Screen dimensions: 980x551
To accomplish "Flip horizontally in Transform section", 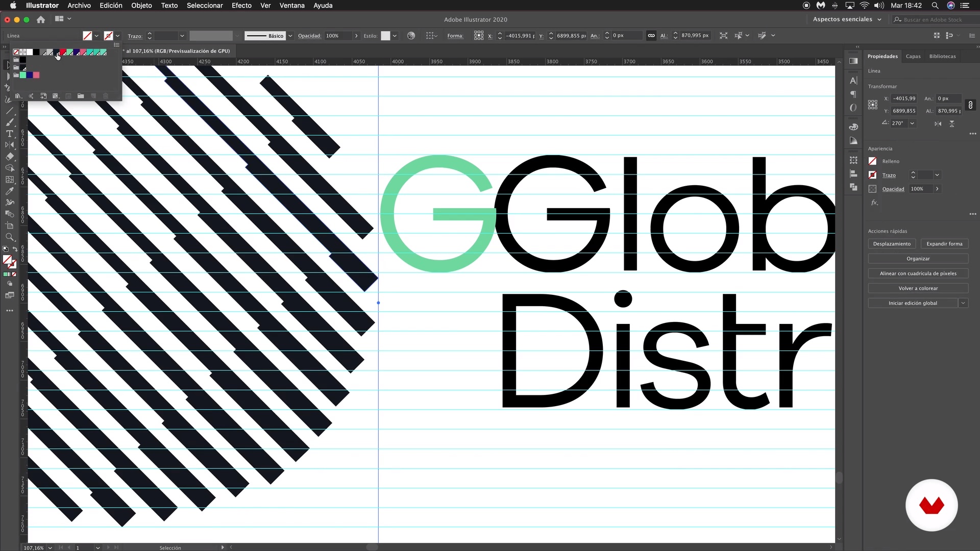I will (938, 123).
